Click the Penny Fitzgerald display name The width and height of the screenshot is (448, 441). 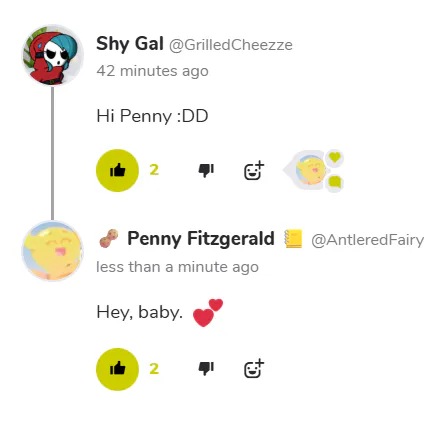(x=201, y=239)
